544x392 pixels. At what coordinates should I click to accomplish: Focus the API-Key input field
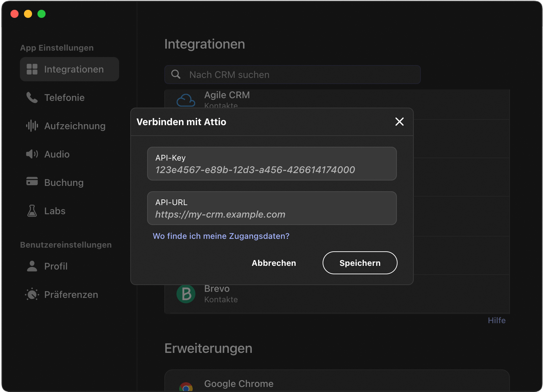(272, 164)
